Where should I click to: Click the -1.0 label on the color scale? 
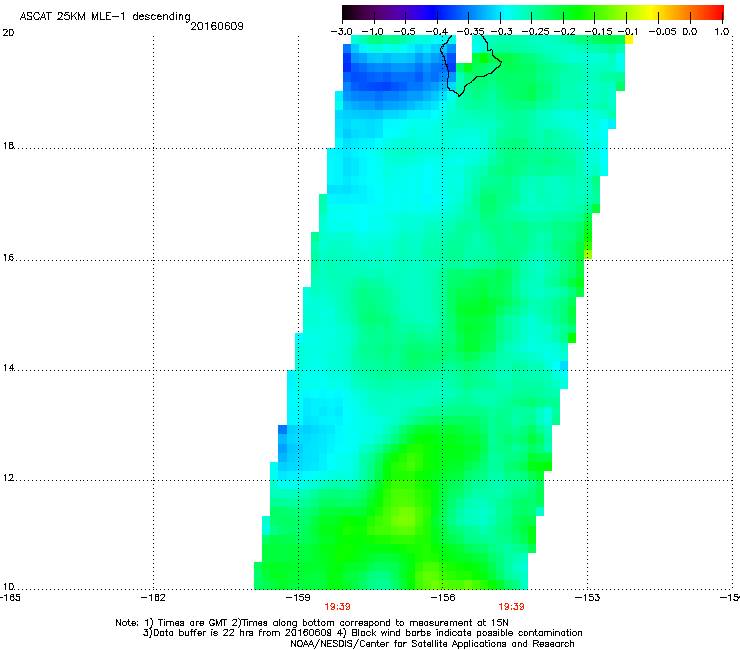(x=373, y=32)
